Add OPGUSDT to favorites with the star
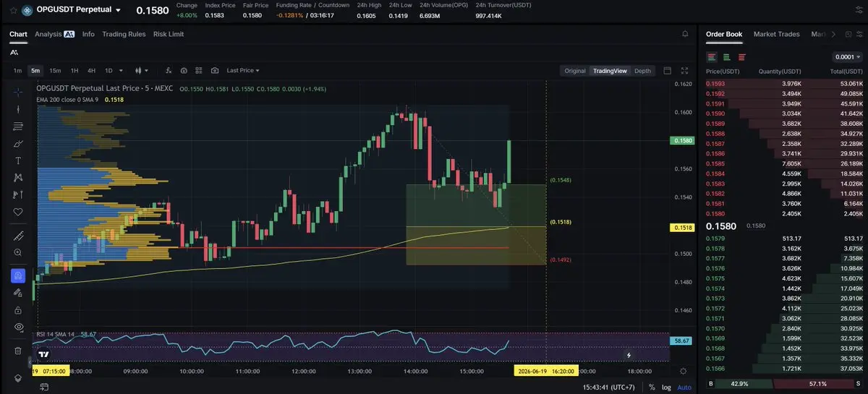This screenshot has height=394, width=868. 13,10
